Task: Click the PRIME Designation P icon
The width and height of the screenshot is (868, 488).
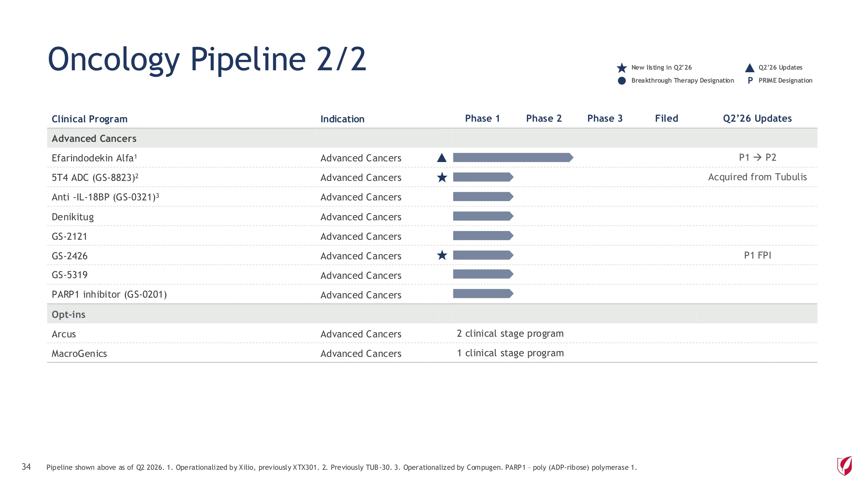Action: click(750, 80)
